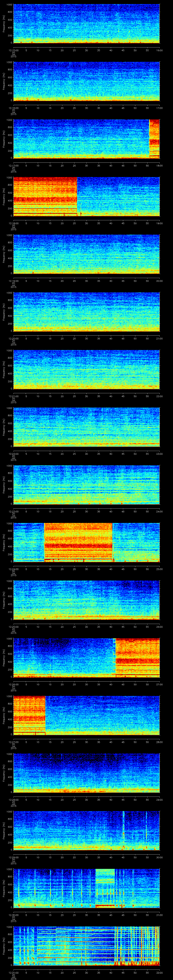Click the 23:00 end time label
The height and width of the screenshot is (980, 173).
pos(160,454)
